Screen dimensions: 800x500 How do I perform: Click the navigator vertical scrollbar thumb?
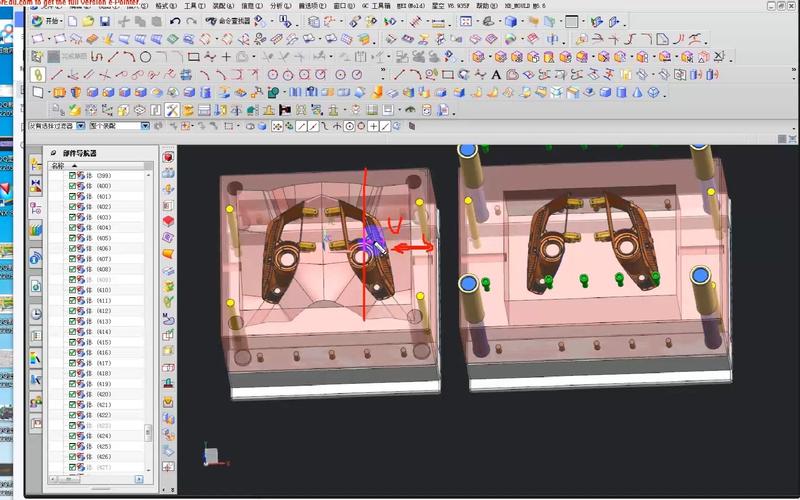(x=148, y=433)
